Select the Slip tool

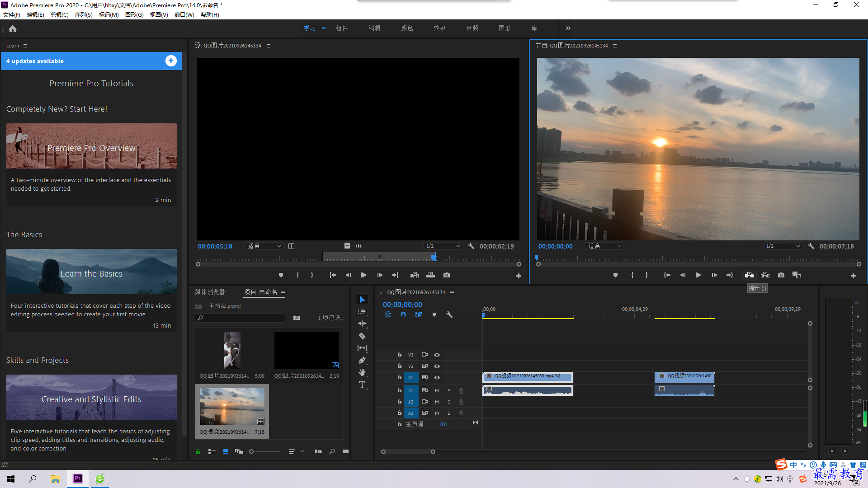coord(362,348)
